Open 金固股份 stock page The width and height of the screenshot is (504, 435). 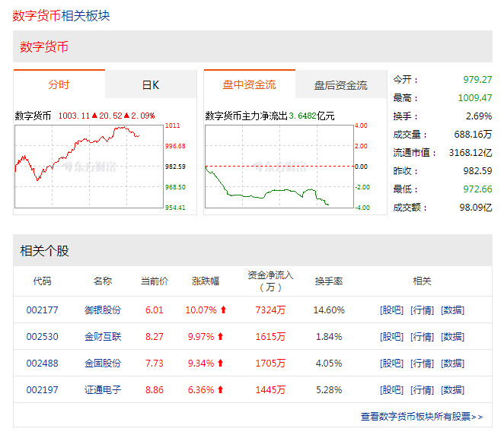[x=103, y=363]
